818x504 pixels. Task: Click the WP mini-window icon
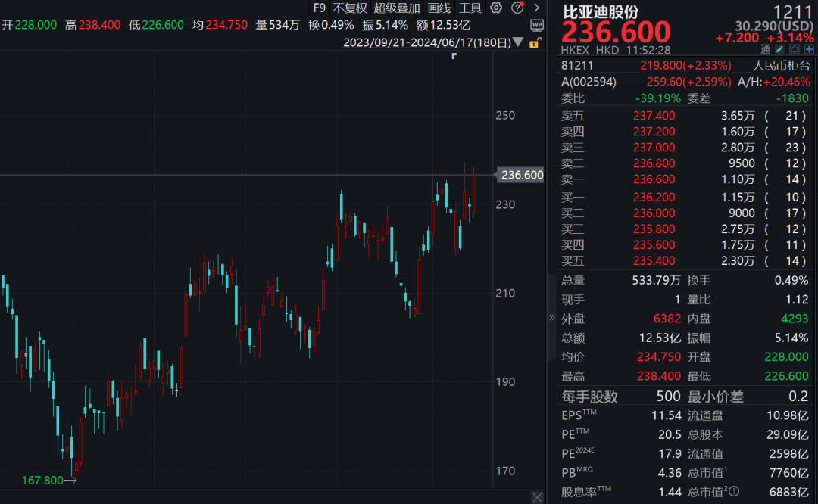coord(538,26)
